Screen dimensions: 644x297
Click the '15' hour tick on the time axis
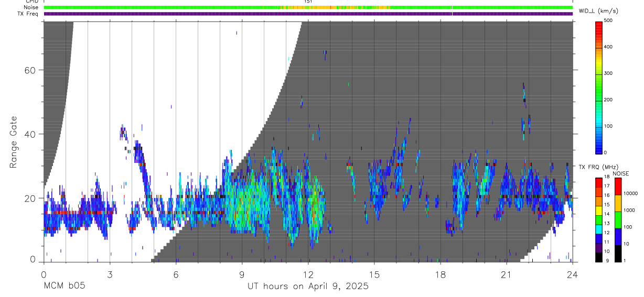(x=374, y=274)
